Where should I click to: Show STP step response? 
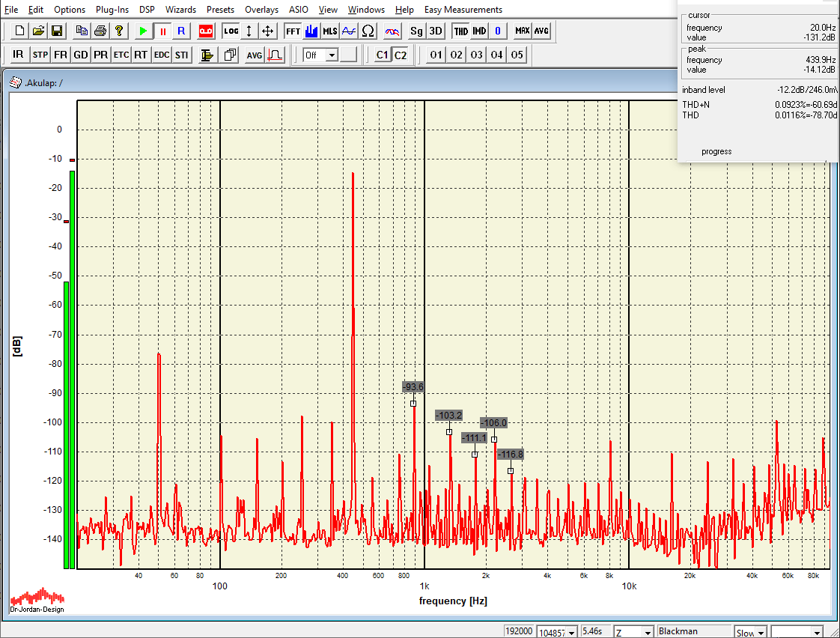pos(40,55)
